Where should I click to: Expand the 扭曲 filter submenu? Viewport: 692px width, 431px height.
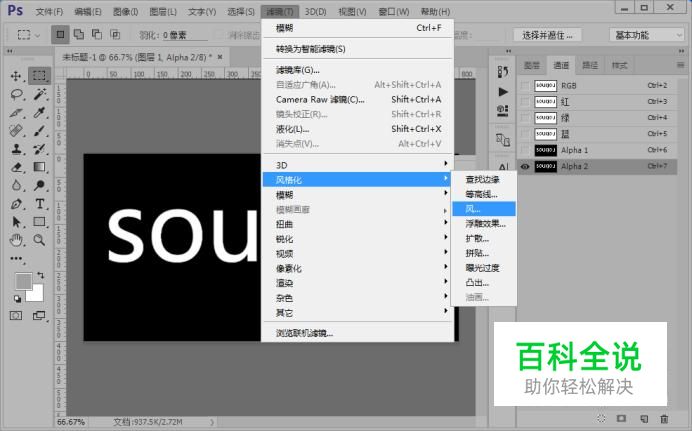(x=358, y=224)
